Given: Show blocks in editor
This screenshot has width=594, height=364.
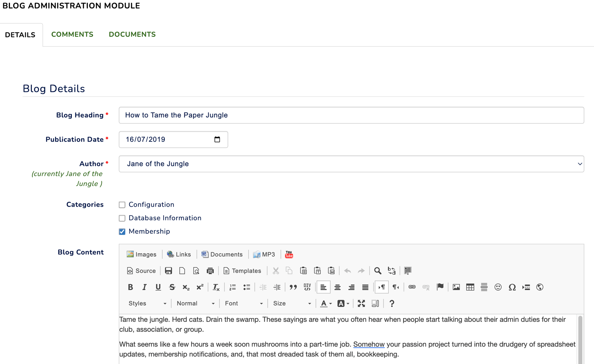Looking at the screenshot, I should 375,304.
